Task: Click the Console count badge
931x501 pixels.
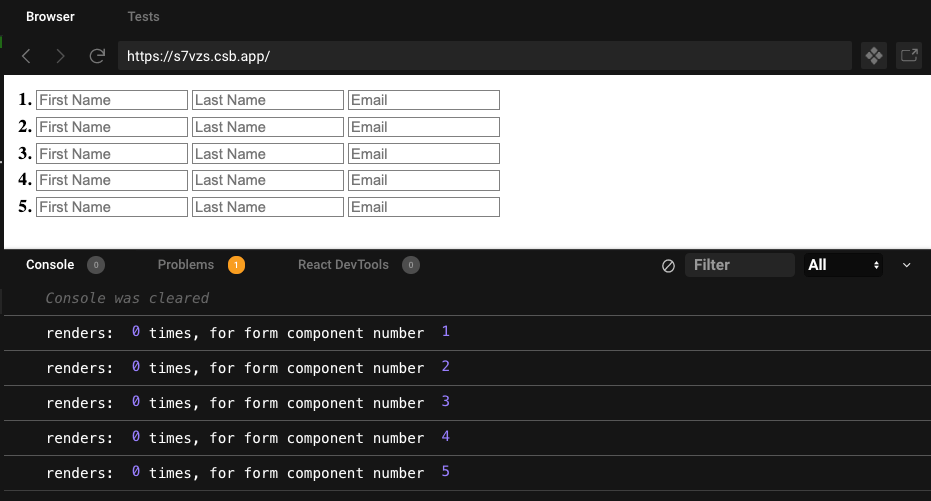Action: tap(96, 265)
